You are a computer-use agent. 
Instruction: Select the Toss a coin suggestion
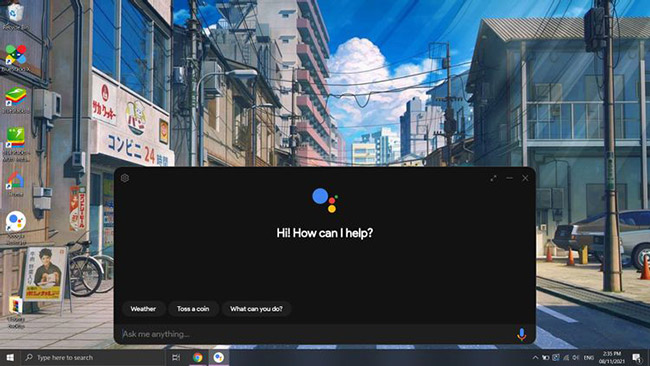(193, 309)
